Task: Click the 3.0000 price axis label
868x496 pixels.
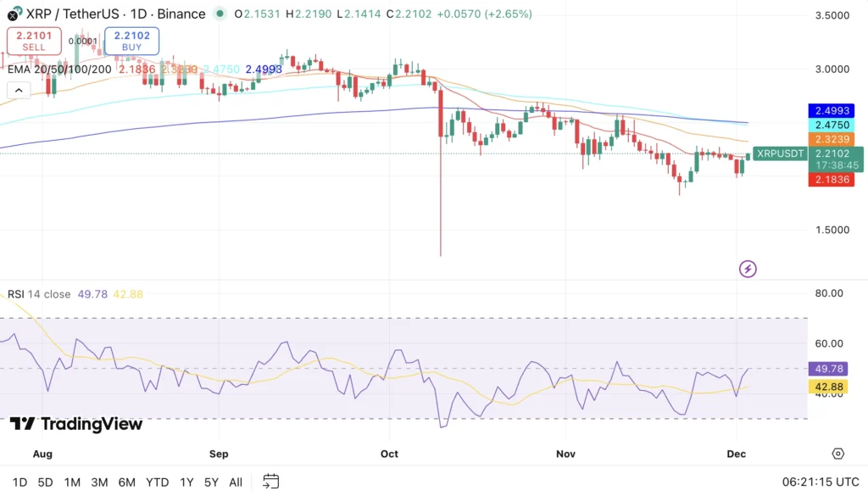Action: 832,70
